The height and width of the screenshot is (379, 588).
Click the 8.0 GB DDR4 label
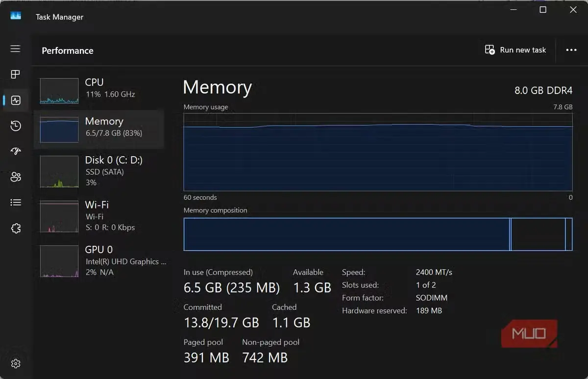[543, 91]
